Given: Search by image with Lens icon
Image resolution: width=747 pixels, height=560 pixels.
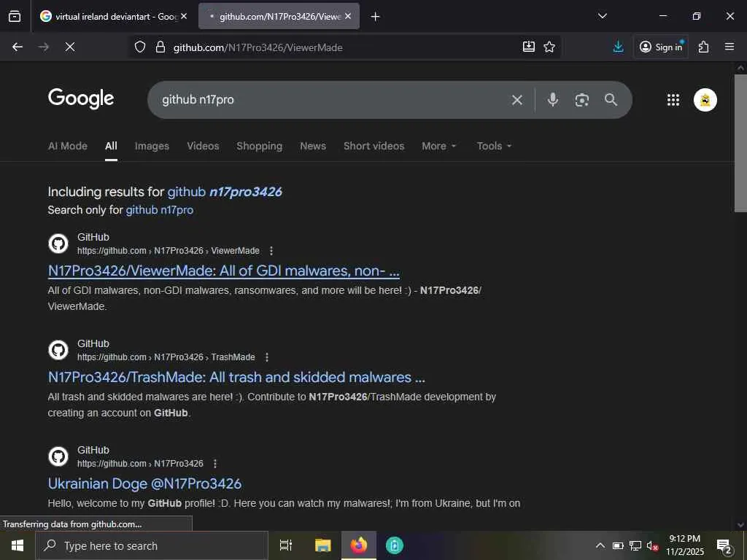Looking at the screenshot, I should (x=581, y=100).
